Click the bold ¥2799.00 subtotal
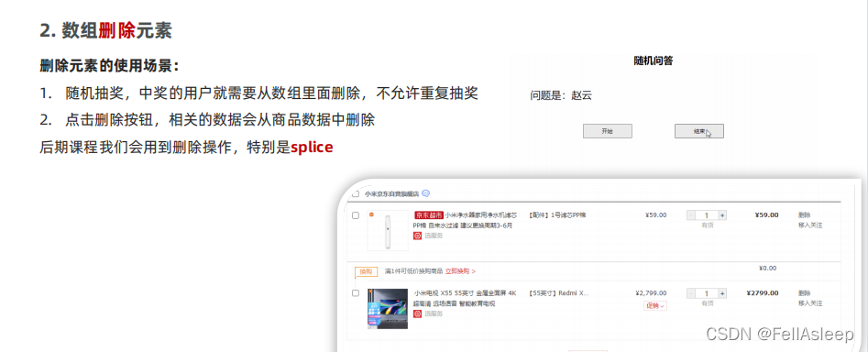This screenshot has width=868, height=352. [x=763, y=292]
